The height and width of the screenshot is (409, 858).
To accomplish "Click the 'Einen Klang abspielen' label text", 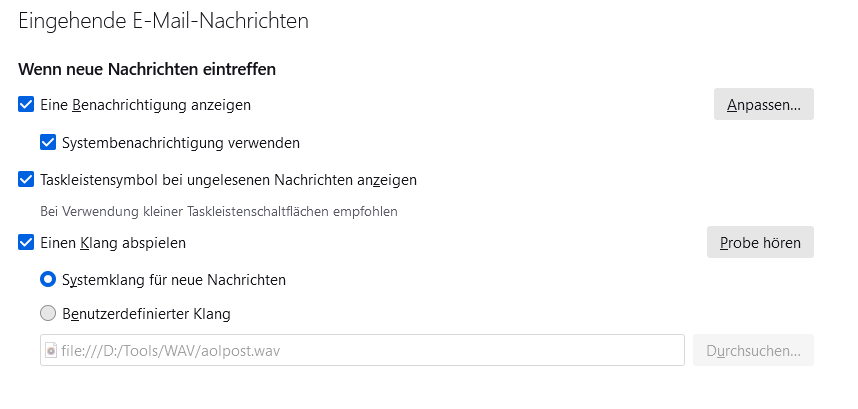I will (x=113, y=242).
